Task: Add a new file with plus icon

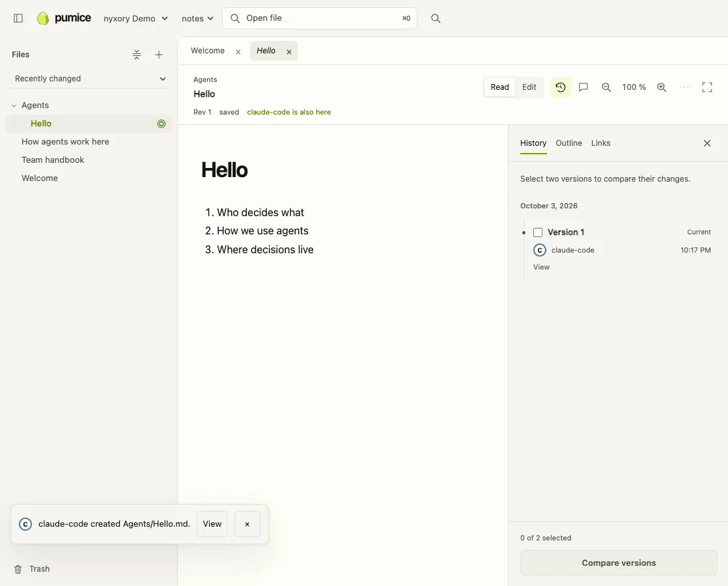Action: pos(159,55)
